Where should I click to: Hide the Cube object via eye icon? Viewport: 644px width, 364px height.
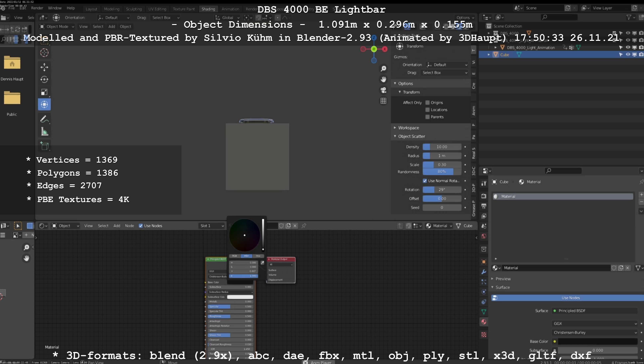tap(628, 55)
